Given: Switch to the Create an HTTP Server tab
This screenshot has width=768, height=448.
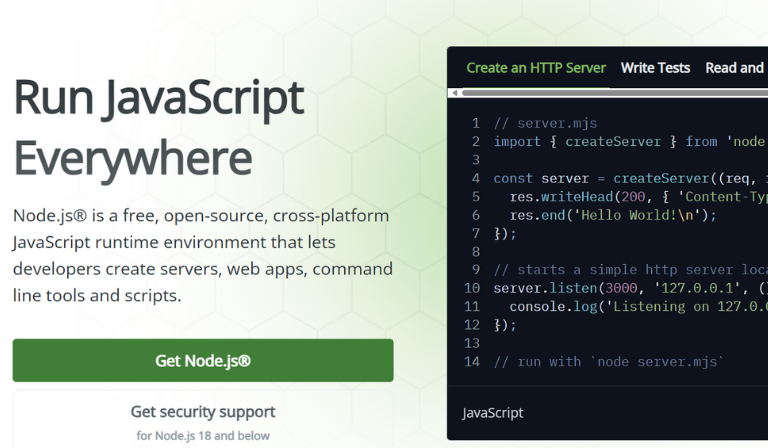Looking at the screenshot, I should 536,68.
